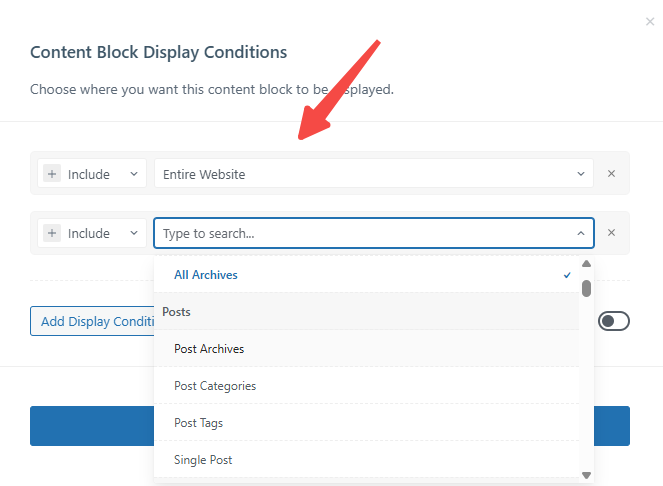Remove the Entire Website condition row
The height and width of the screenshot is (486, 663).
click(x=612, y=174)
